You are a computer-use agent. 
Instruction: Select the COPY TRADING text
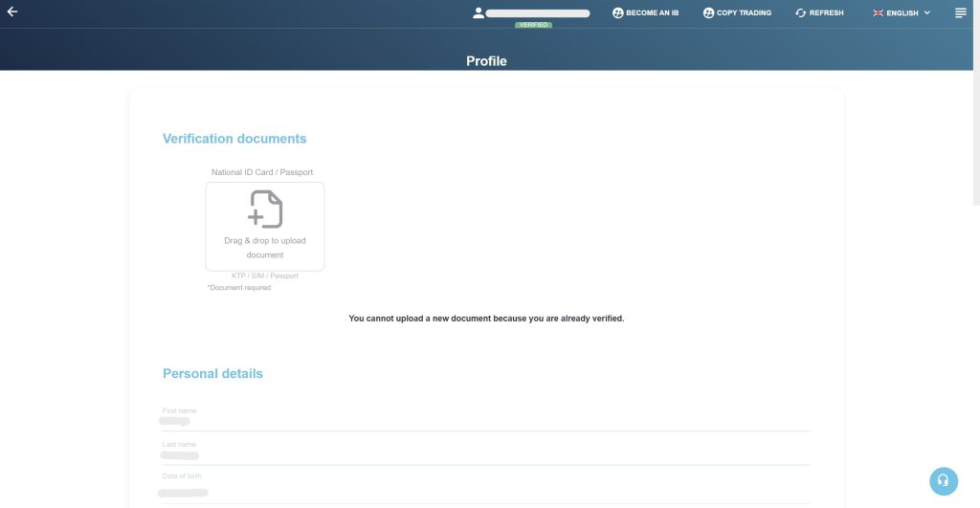tap(744, 13)
